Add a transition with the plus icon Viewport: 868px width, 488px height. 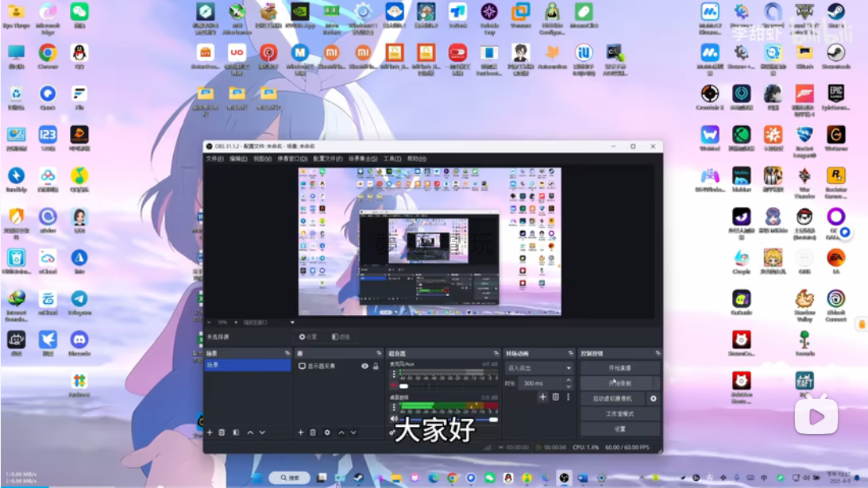point(543,397)
